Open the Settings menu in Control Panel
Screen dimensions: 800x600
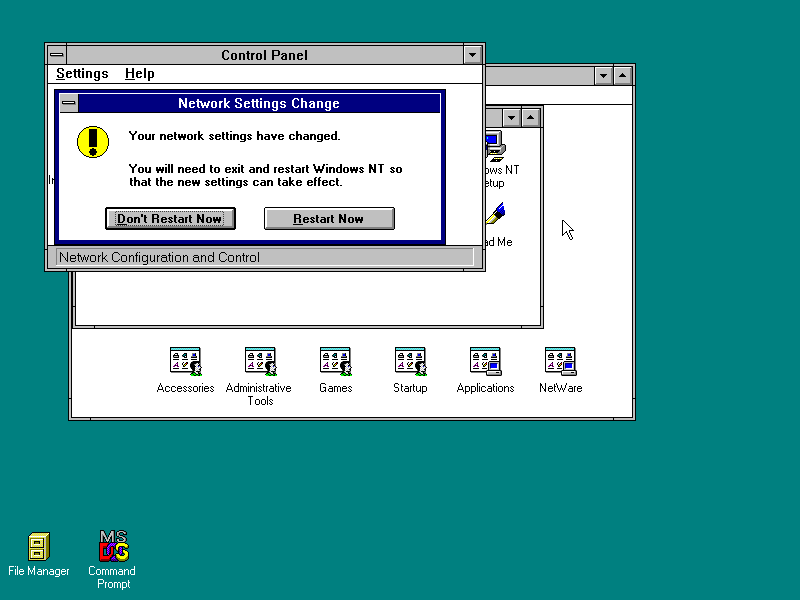click(x=82, y=73)
